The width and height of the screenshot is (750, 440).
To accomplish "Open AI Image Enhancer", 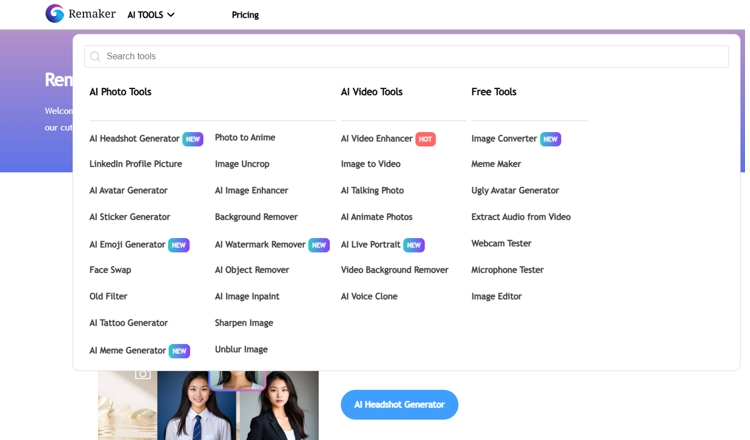I will (252, 190).
